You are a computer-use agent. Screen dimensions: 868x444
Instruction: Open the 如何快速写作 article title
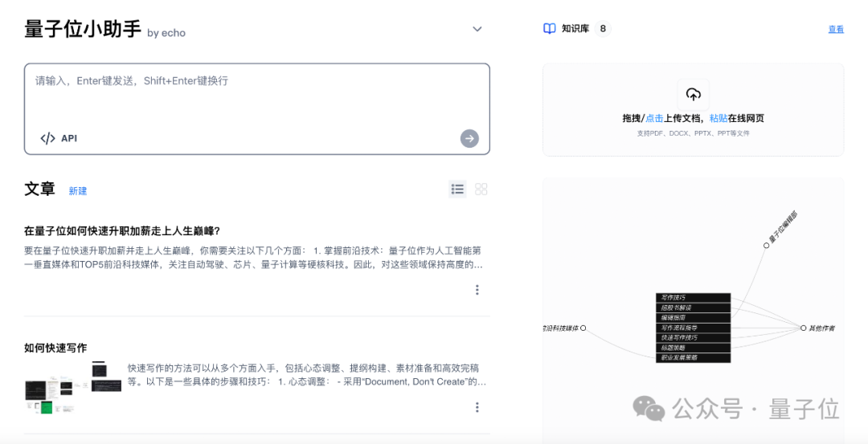[x=55, y=348]
